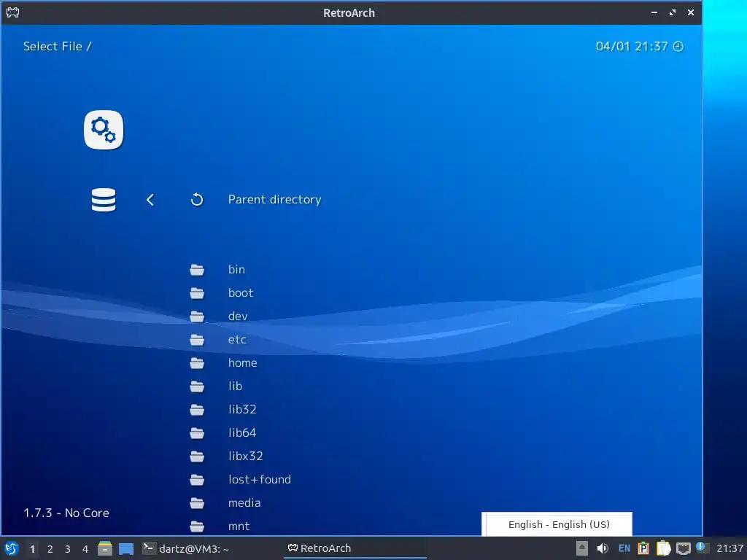Click the folder icon beside media
The image size is (747, 560).
197,503
